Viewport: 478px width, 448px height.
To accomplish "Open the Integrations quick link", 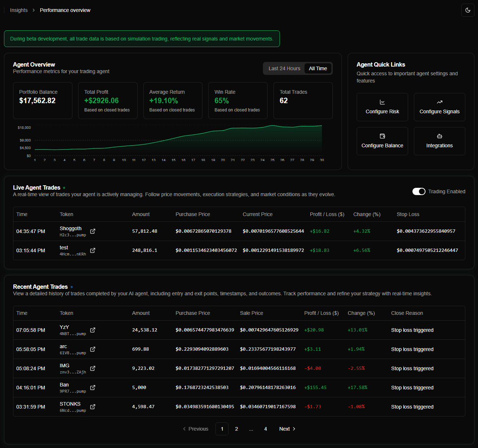I will click(x=440, y=141).
